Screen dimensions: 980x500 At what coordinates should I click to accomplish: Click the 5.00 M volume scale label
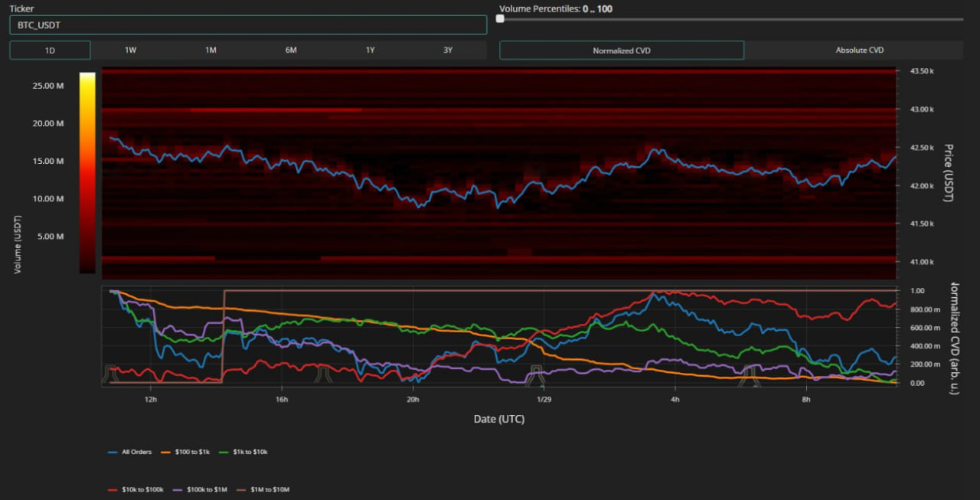(51, 236)
